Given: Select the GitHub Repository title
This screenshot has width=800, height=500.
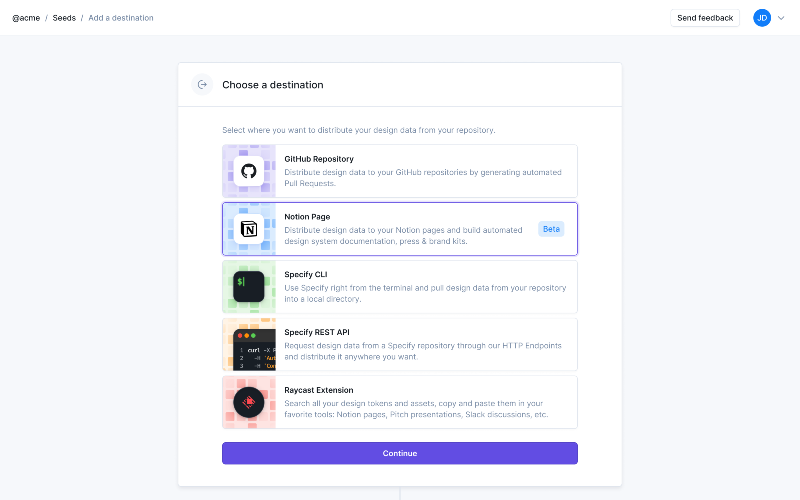Looking at the screenshot, I should pyautogui.click(x=319, y=159).
